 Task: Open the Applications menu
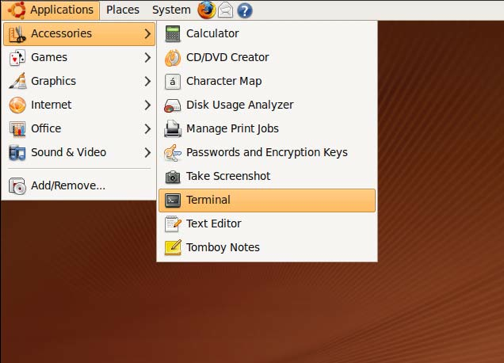pyautogui.click(x=50, y=10)
